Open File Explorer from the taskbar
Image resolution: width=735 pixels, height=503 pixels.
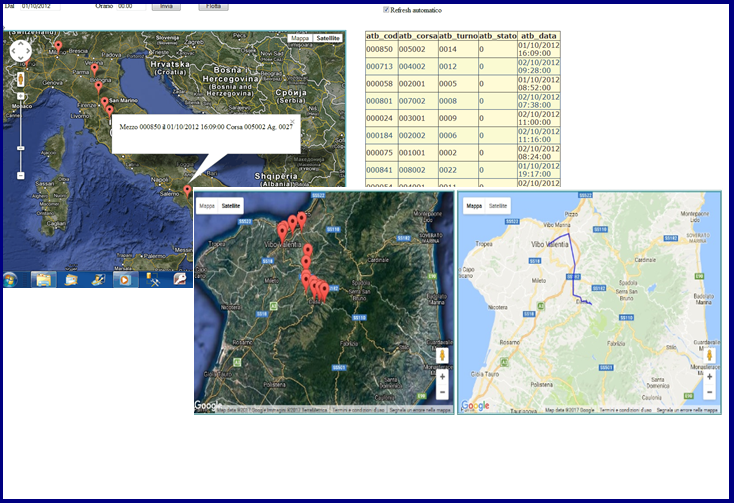44,280
